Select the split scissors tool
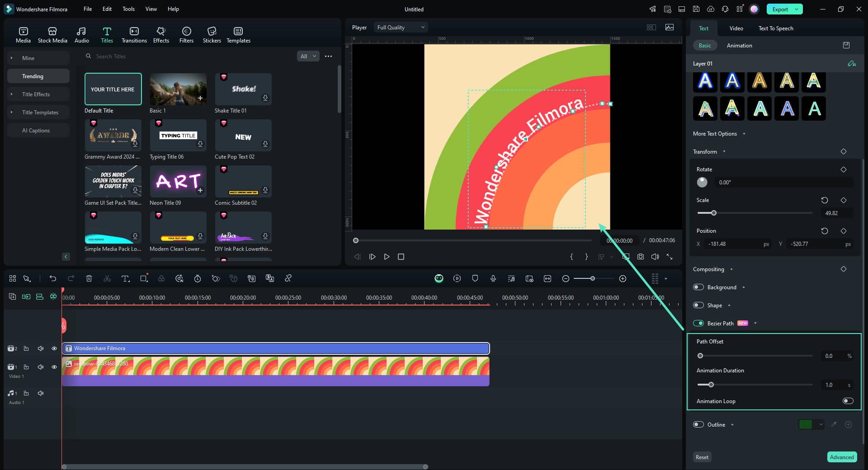The width and height of the screenshot is (868, 470). pos(107,278)
